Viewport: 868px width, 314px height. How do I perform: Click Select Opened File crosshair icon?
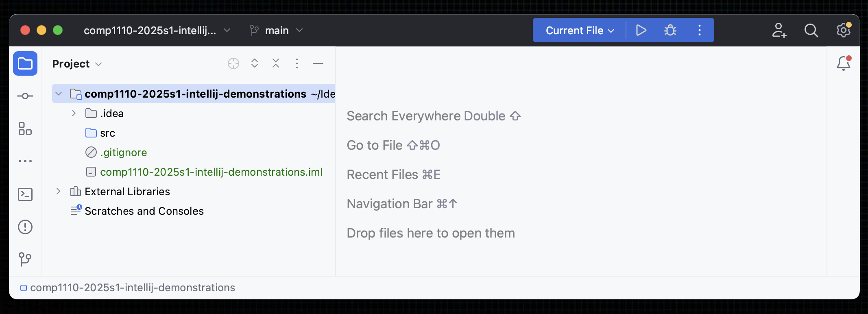[233, 63]
